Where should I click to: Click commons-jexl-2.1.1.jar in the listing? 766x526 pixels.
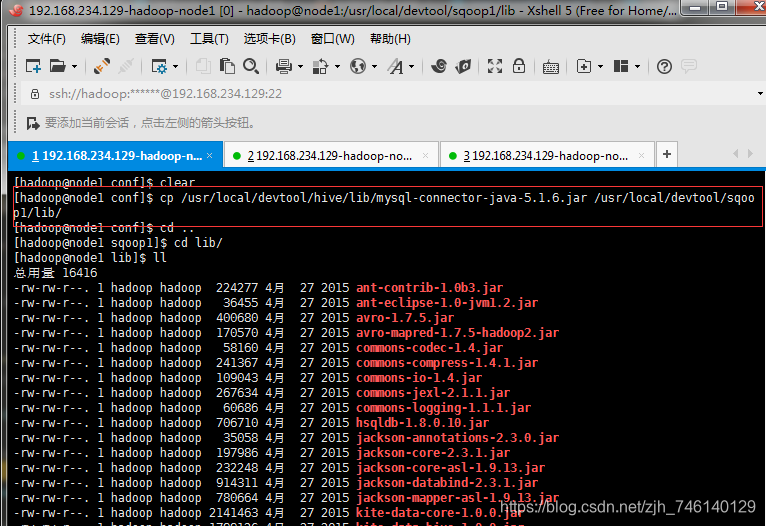click(x=433, y=393)
